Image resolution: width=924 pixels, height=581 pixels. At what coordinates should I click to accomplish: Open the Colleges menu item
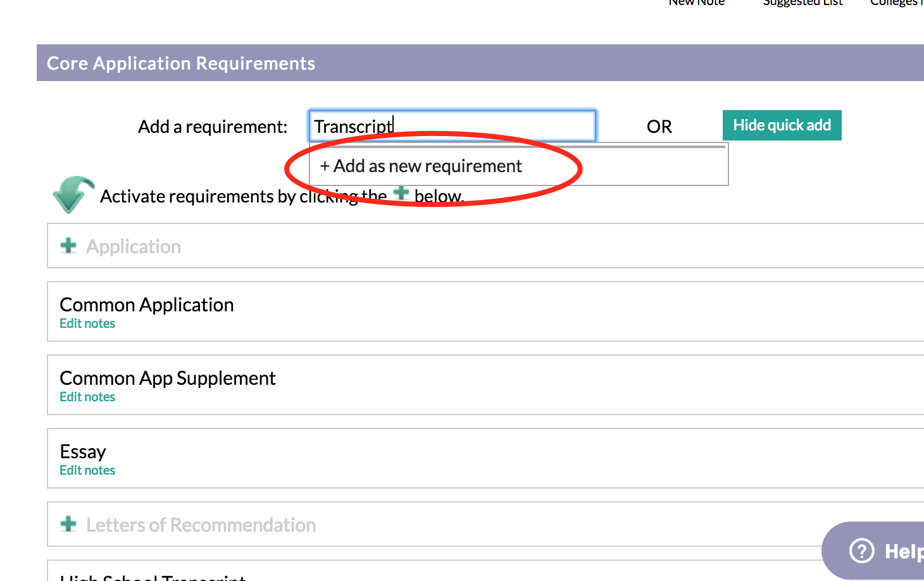click(x=896, y=3)
